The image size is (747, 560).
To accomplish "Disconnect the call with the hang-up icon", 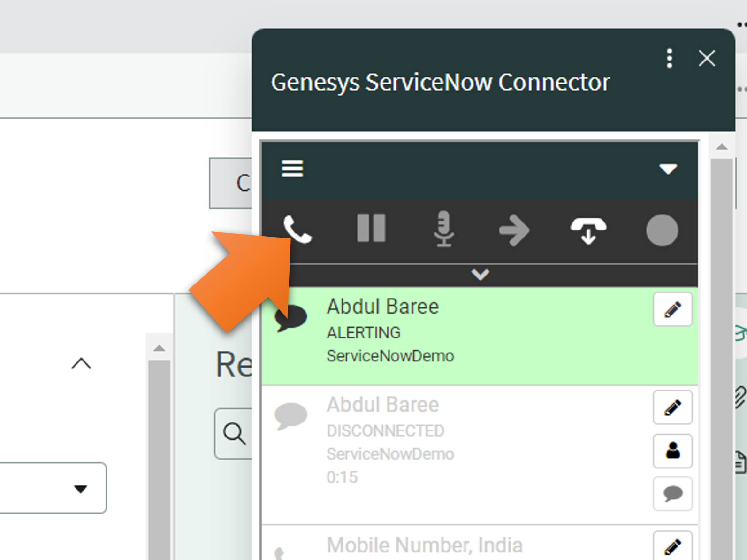I will 588,231.
